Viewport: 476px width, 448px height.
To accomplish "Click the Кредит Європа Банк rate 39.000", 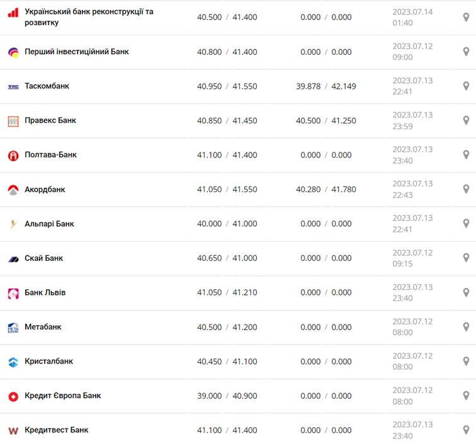I will pos(210,396).
